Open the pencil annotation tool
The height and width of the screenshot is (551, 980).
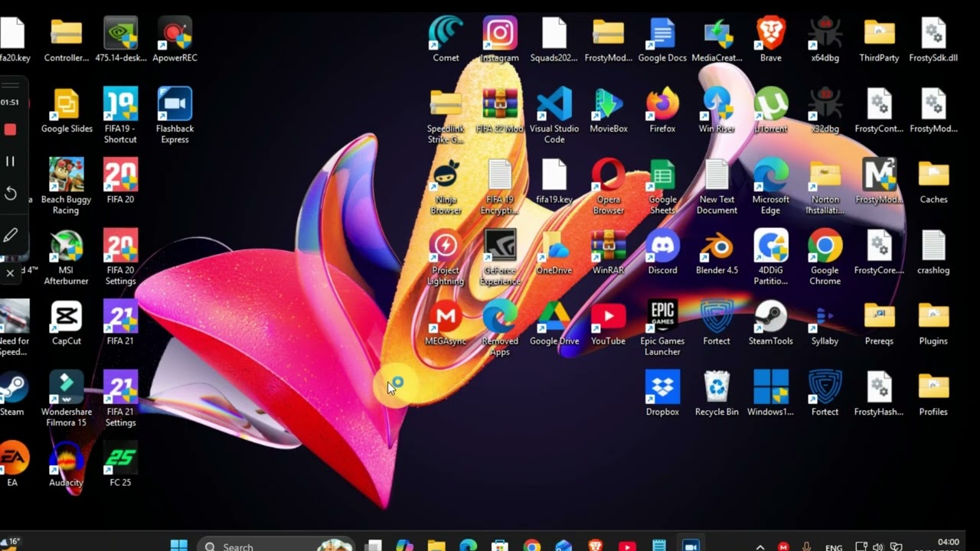coord(10,236)
